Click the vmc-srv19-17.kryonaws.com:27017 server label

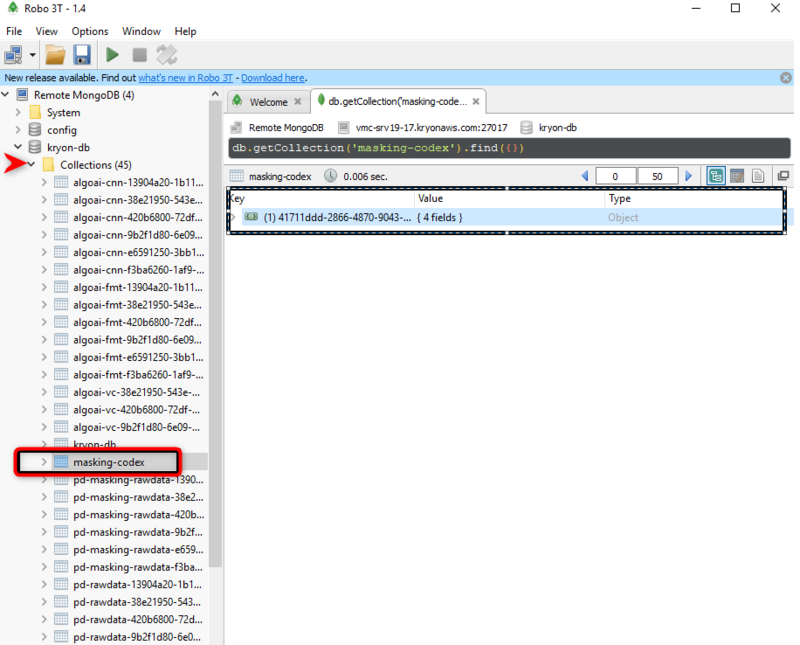click(431, 128)
